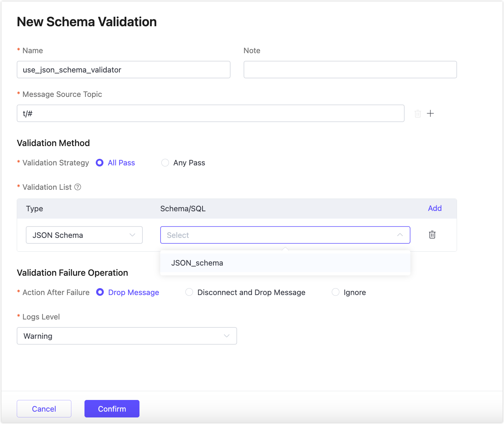Pick the Drop Message option
This screenshot has width=504, height=424.
[100, 292]
